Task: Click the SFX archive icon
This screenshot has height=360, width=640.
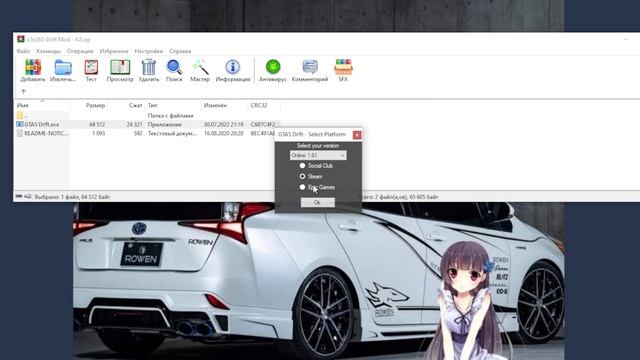Action: [x=343, y=67]
